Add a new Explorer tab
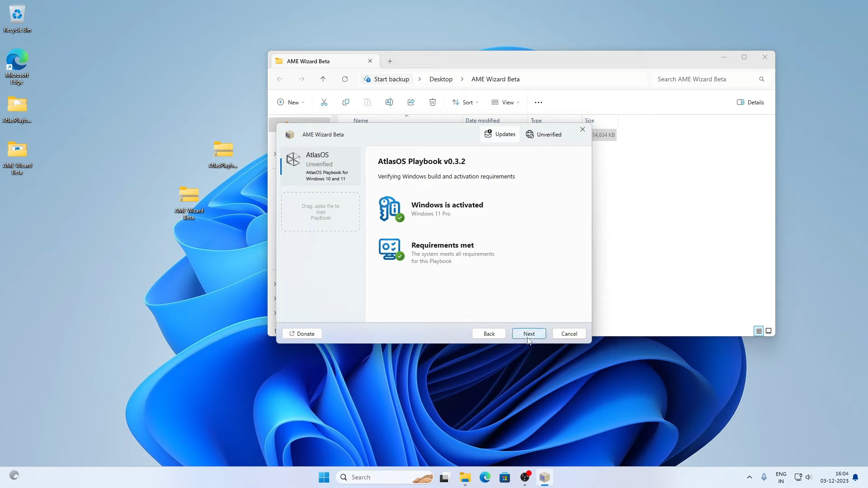Viewport: 868px width, 488px height. (x=390, y=61)
